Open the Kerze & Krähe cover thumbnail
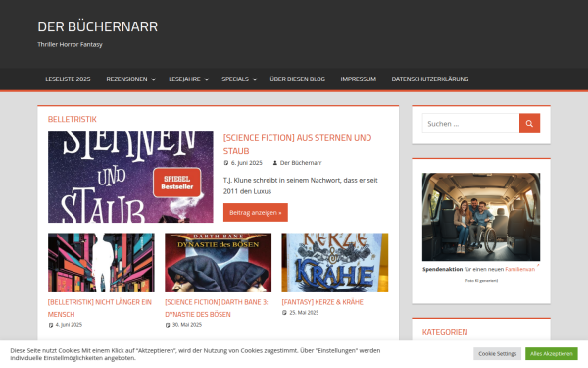This screenshot has width=588, height=368. pos(335,262)
